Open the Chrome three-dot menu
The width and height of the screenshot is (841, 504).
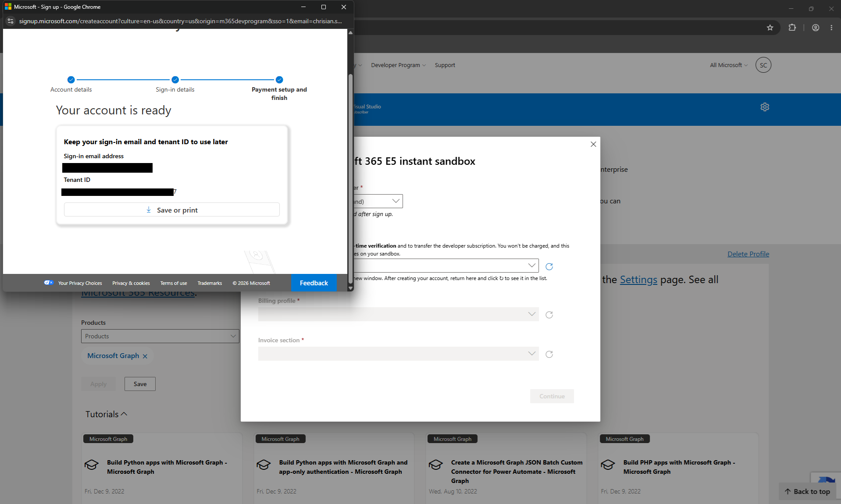pyautogui.click(x=831, y=28)
